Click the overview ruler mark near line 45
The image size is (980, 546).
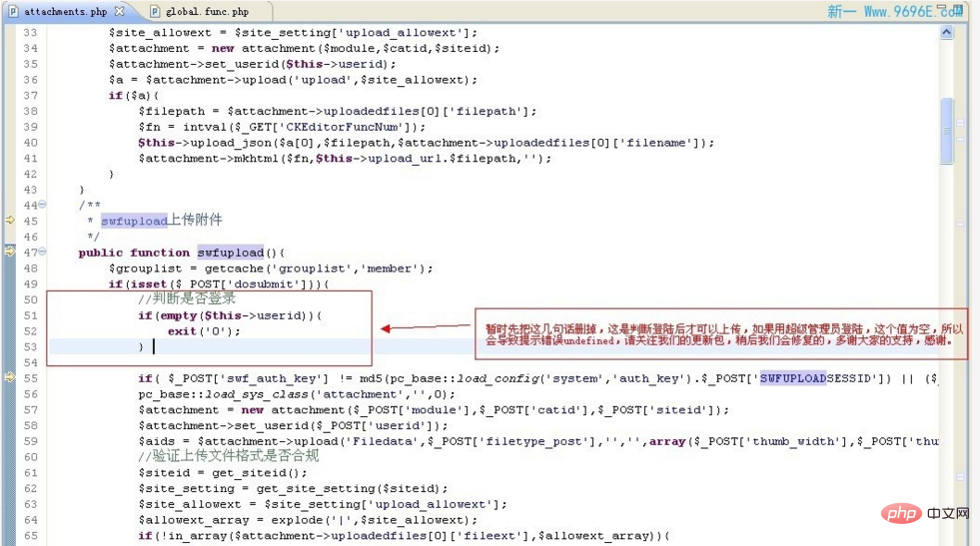tap(961, 224)
